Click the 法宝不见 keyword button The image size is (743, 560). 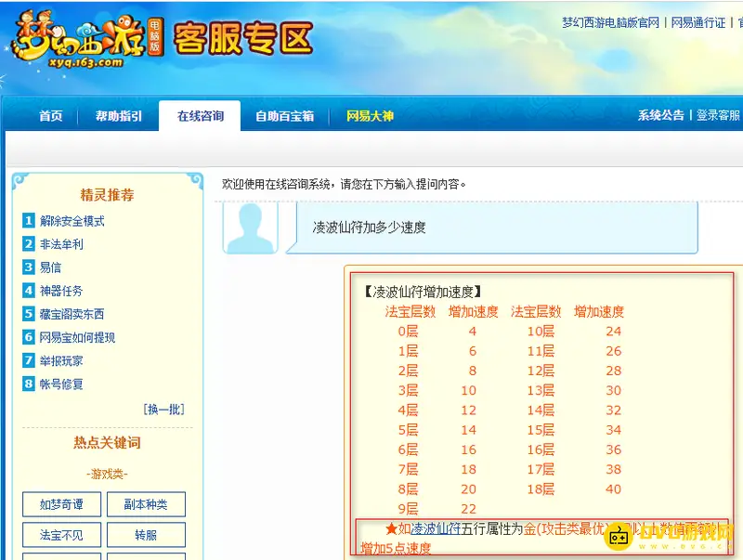coord(61,535)
